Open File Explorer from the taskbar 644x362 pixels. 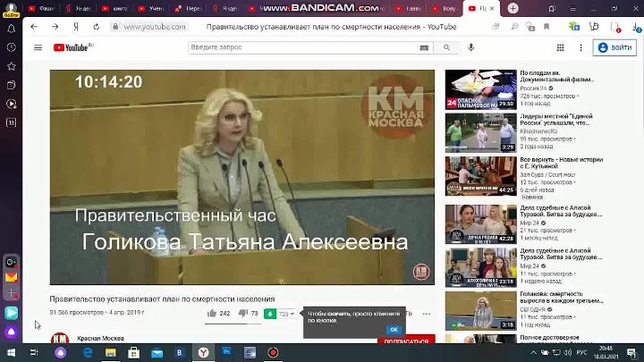click(111, 352)
